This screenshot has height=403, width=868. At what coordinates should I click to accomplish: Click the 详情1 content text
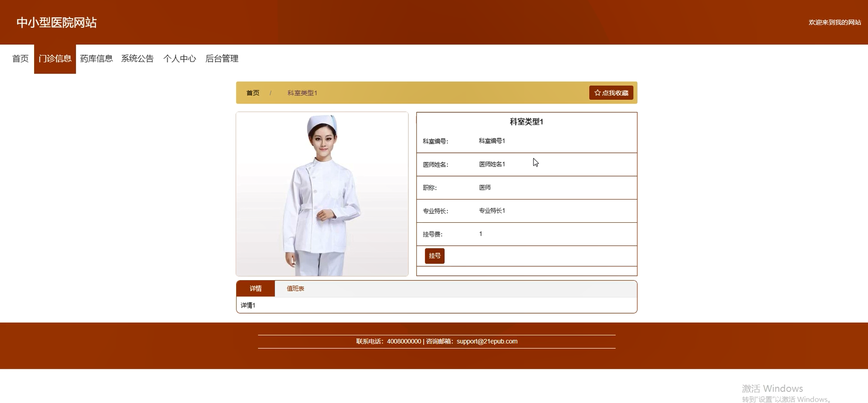[248, 305]
